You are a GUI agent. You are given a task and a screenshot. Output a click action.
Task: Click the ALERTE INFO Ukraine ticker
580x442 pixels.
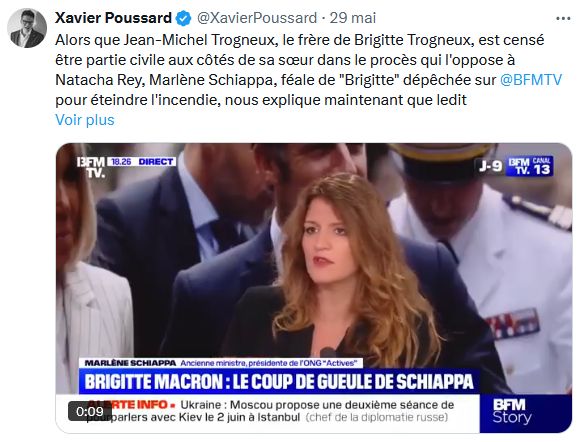point(268,411)
